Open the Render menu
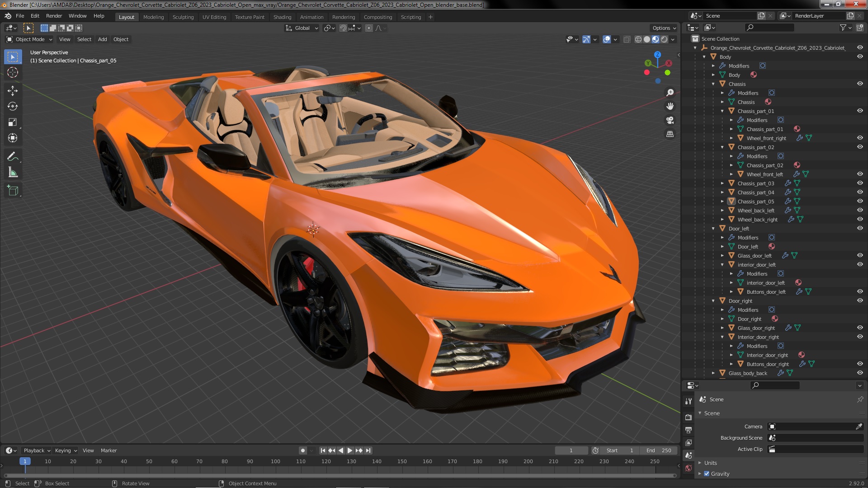The image size is (868, 488). coord(54,16)
